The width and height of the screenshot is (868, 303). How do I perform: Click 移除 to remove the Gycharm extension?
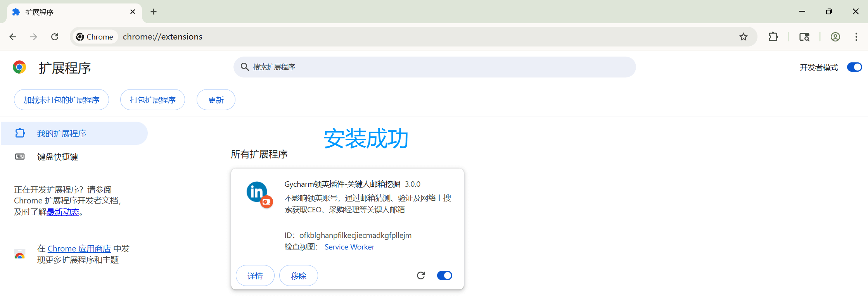(x=299, y=275)
